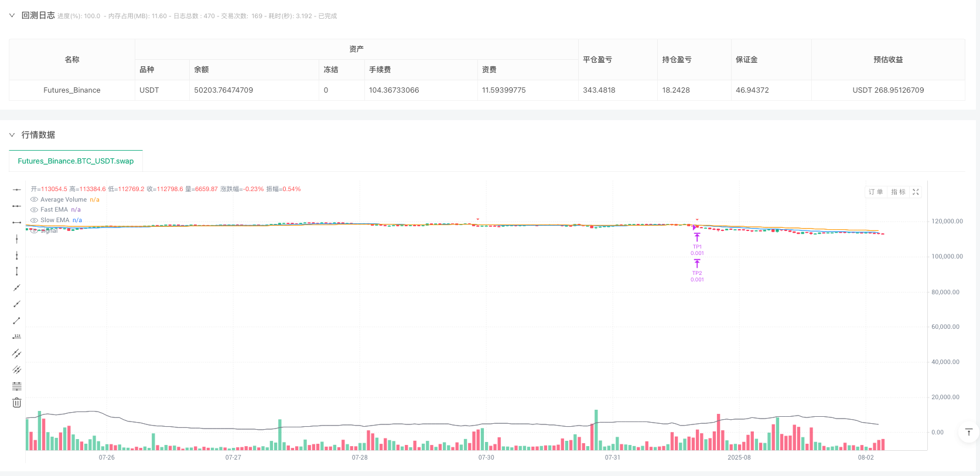Click the fullscreen icon on the chart

(x=916, y=192)
